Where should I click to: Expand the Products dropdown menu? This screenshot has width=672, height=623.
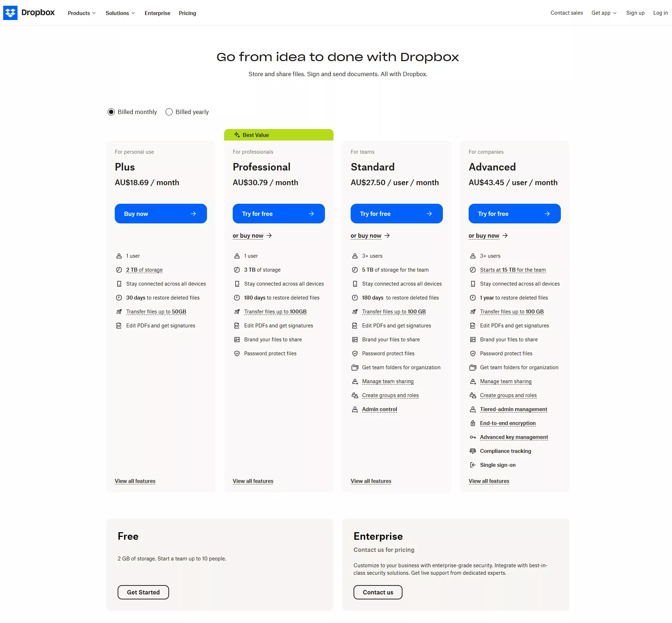81,13
